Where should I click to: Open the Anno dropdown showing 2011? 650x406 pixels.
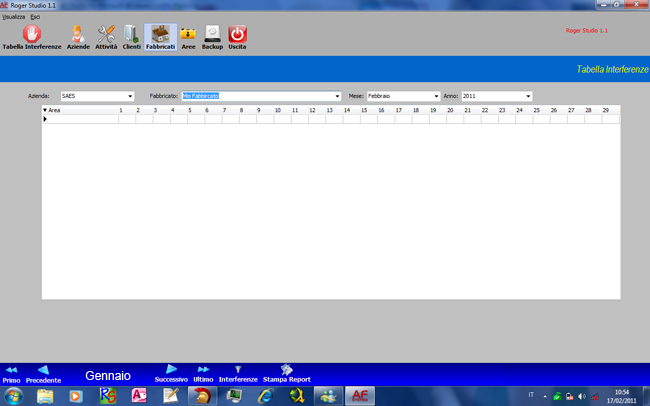coord(528,96)
